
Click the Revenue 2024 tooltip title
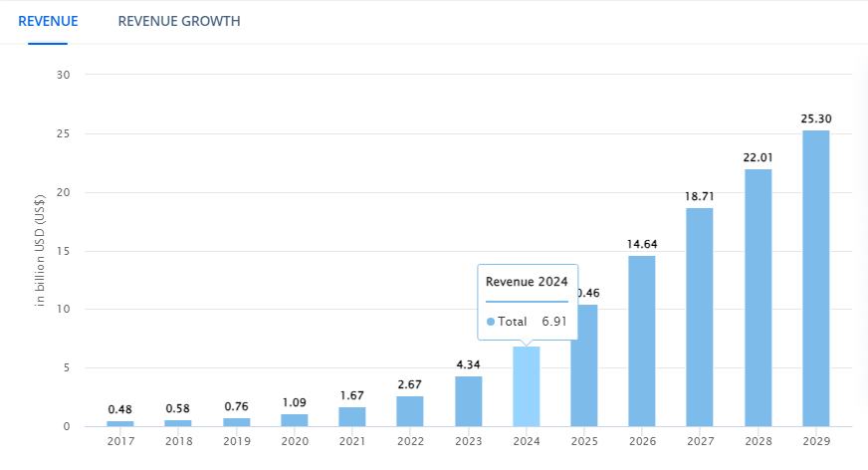click(527, 281)
